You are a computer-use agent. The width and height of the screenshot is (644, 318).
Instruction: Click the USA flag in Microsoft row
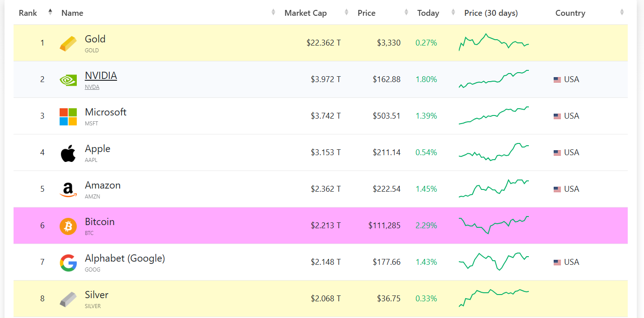[x=557, y=116]
